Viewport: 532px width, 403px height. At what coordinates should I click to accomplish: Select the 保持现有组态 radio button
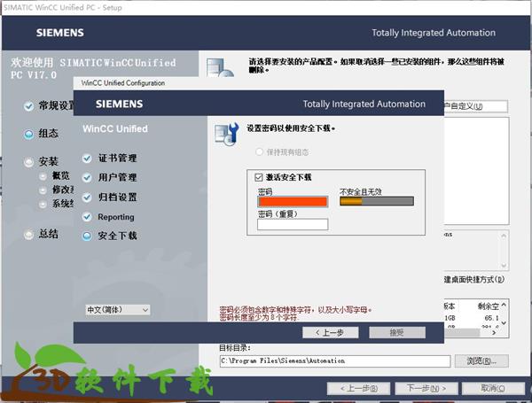pos(259,151)
